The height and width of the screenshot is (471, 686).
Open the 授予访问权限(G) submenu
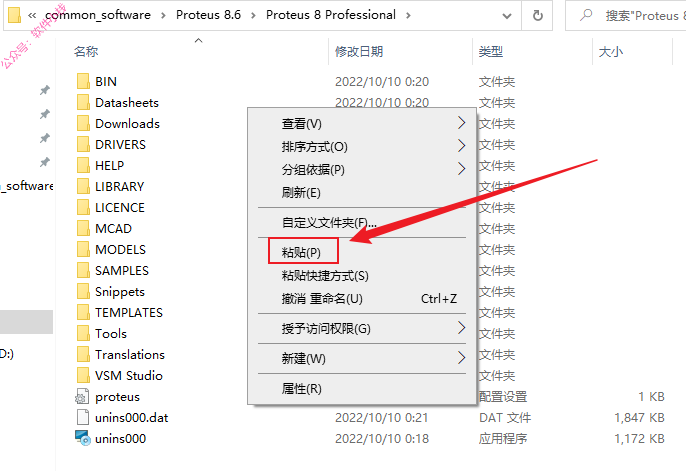tap(362, 328)
